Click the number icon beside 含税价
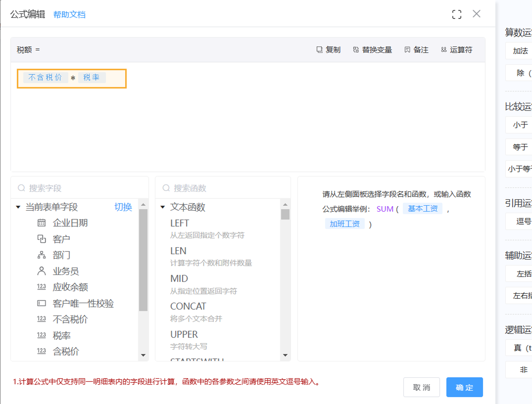This screenshot has width=532, height=404. click(x=42, y=351)
